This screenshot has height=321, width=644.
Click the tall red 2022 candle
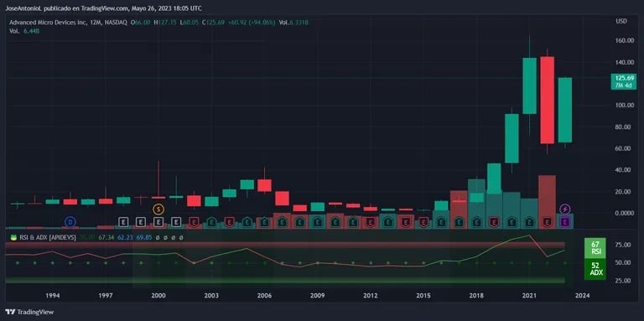click(x=547, y=101)
